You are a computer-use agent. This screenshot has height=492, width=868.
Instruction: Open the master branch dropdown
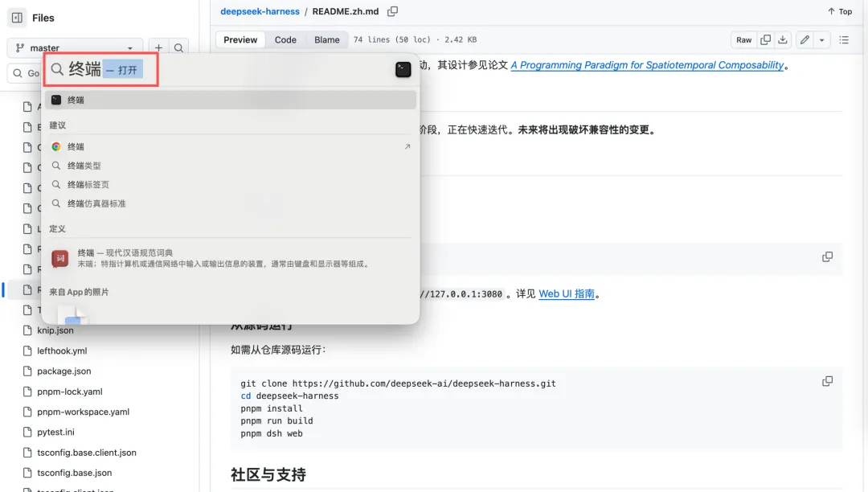[75, 47]
